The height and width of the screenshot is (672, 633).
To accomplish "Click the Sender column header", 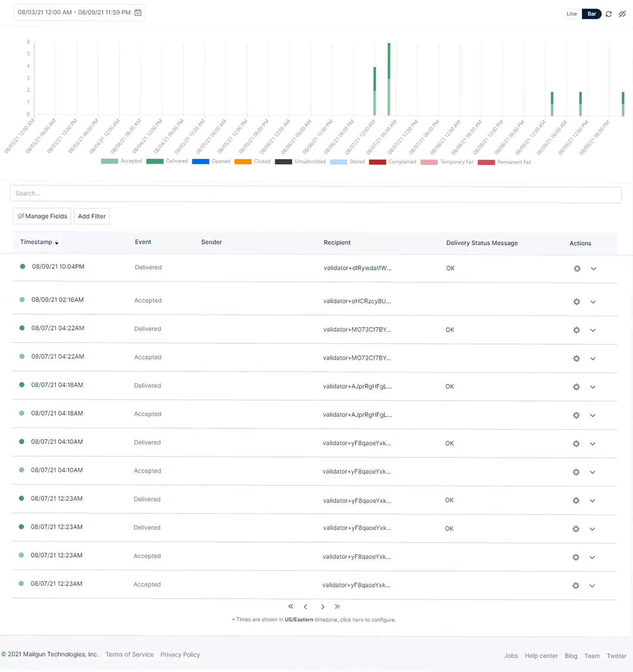I will [212, 242].
